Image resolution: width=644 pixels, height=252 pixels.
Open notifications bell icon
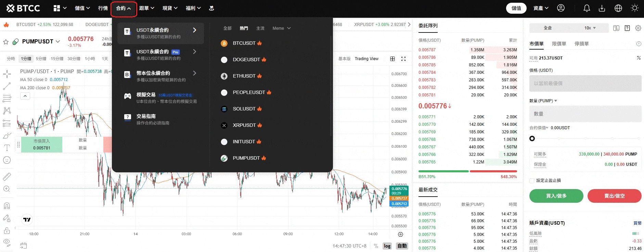click(587, 8)
